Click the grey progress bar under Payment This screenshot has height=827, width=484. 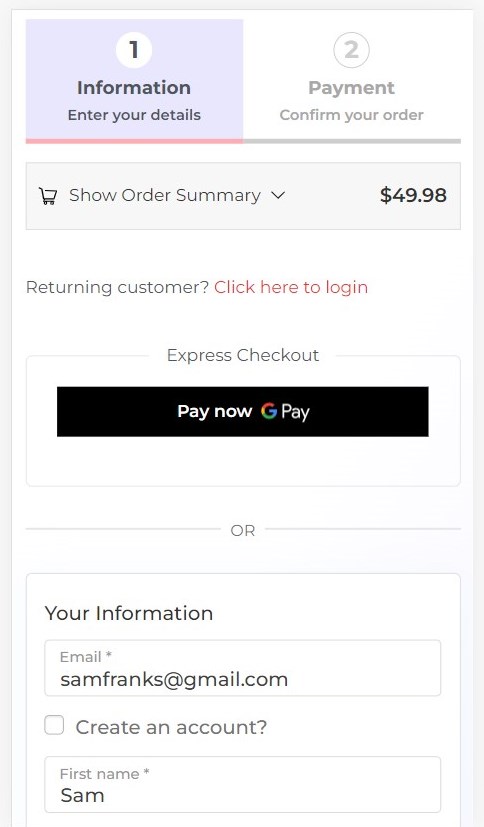[352, 141]
